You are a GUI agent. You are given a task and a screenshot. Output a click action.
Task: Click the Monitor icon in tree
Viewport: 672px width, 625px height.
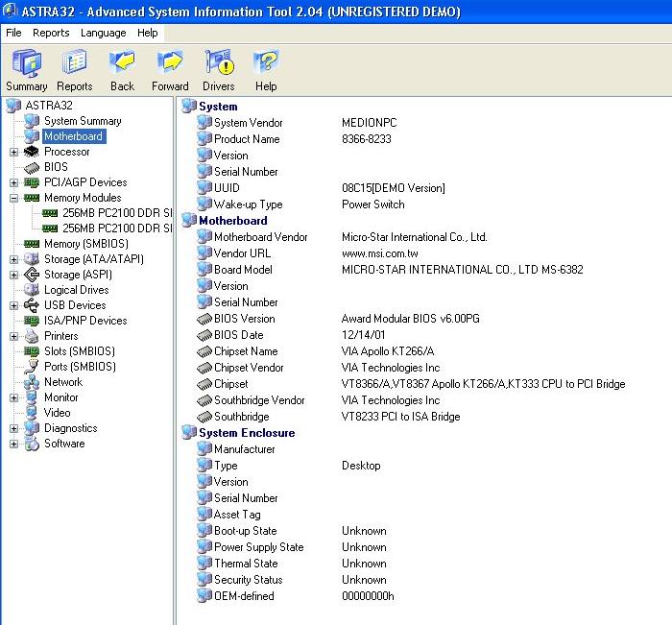point(32,397)
